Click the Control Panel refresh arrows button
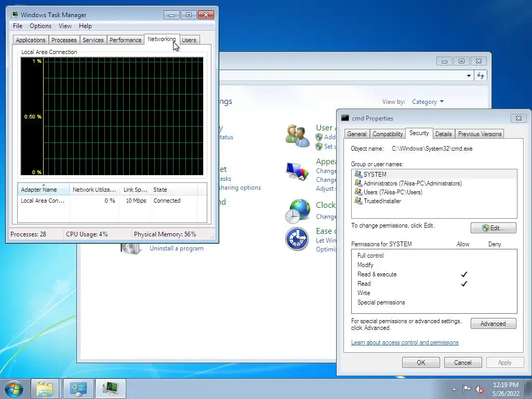Screen dimensions: 532x399 pyautogui.click(x=481, y=76)
